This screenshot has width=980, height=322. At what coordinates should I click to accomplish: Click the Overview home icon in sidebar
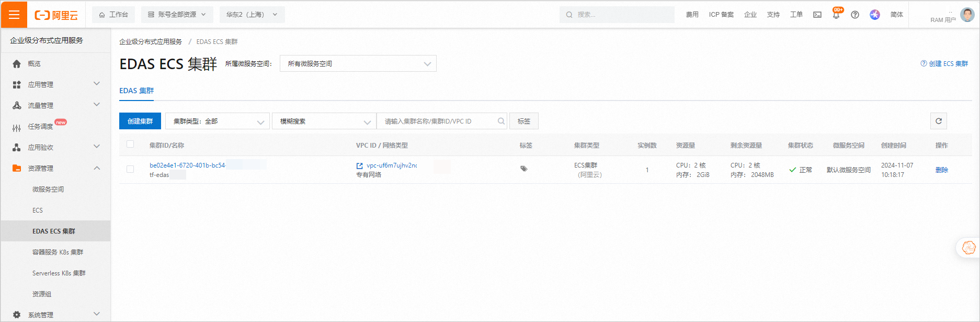coord(17,63)
